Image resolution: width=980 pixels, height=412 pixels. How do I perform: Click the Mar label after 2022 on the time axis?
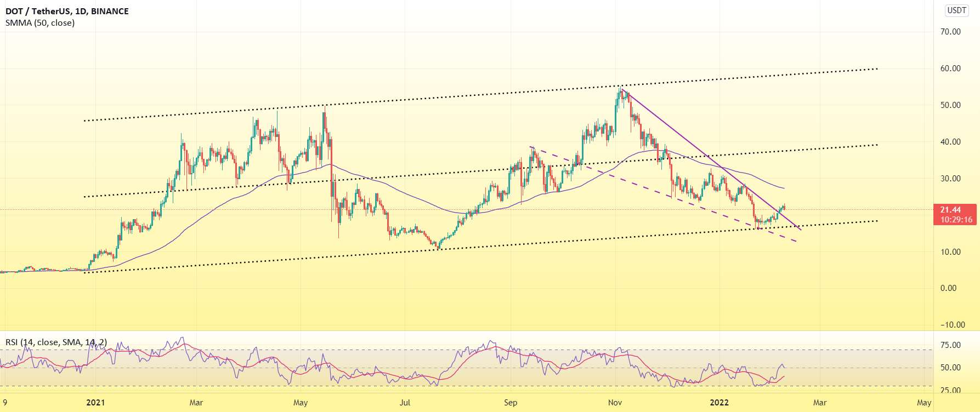[820, 403]
